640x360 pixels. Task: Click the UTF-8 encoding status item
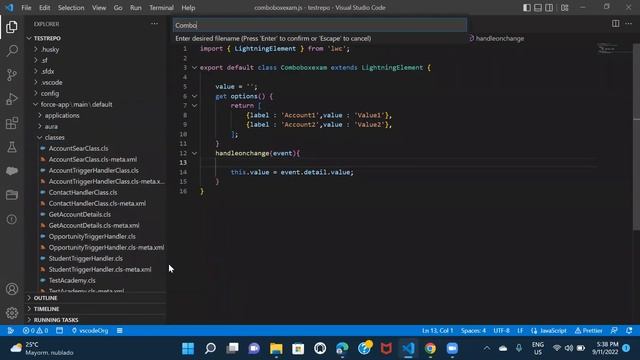(x=501, y=331)
